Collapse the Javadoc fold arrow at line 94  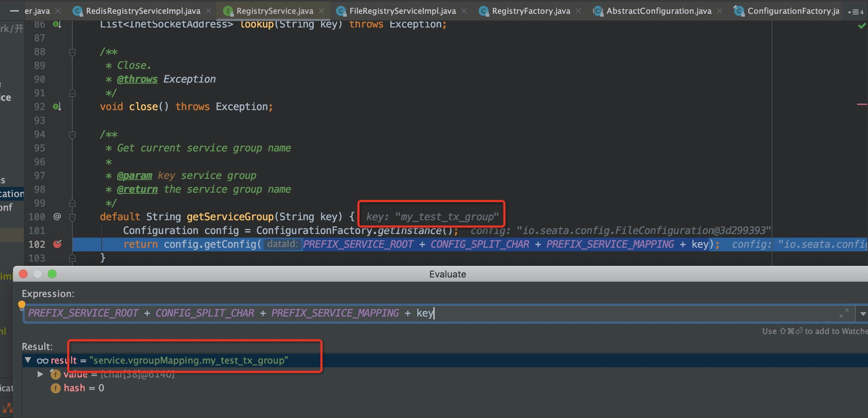pos(72,134)
